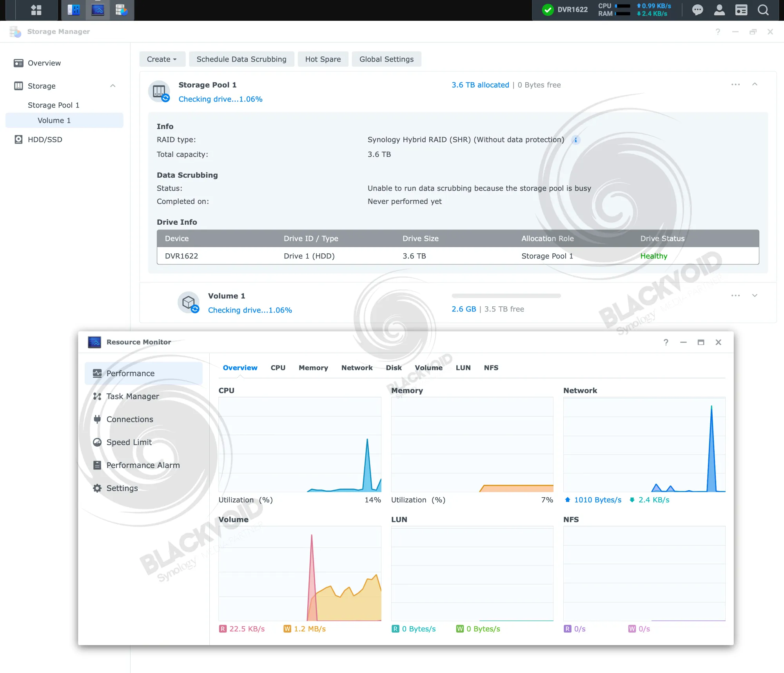Collapse Storage Pool 1 details chevron
This screenshot has height=673, width=784.
(755, 85)
